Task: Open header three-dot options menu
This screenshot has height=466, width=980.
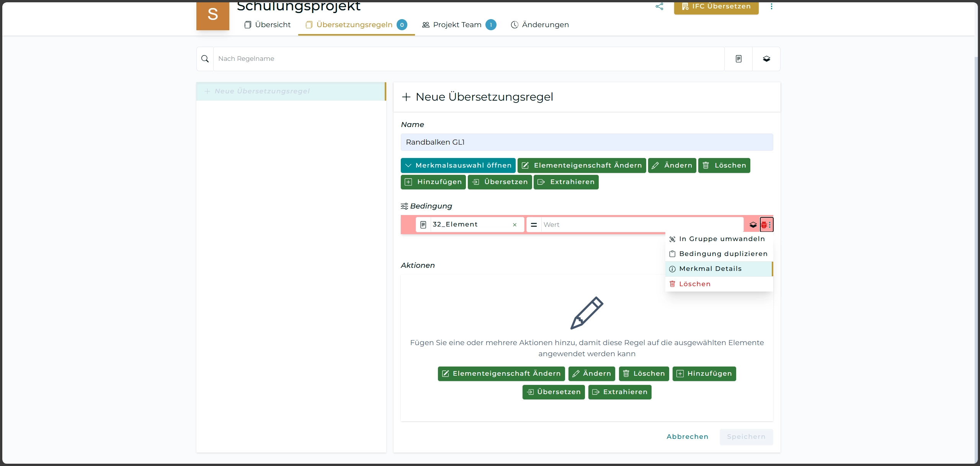Action: coord(771,6)
